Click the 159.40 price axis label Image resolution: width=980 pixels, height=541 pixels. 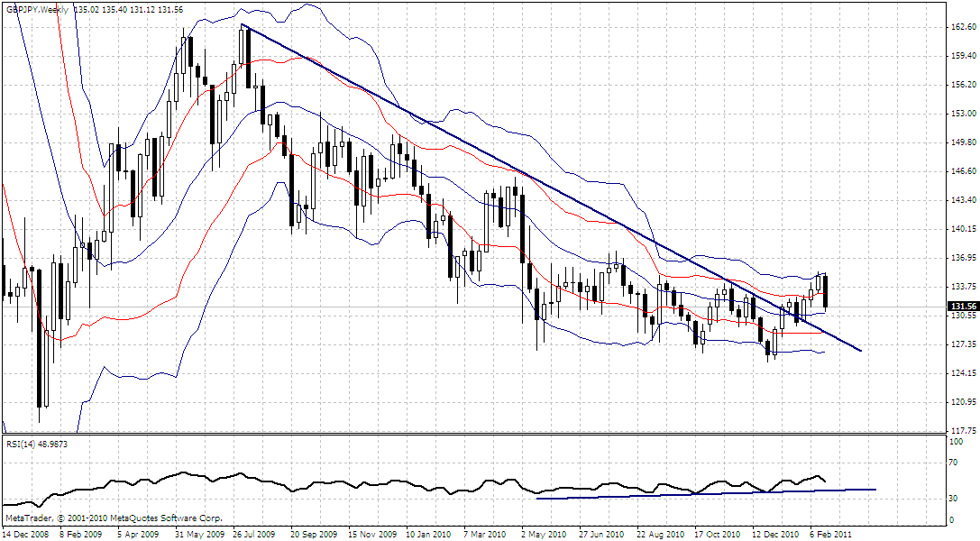[963, 56]
